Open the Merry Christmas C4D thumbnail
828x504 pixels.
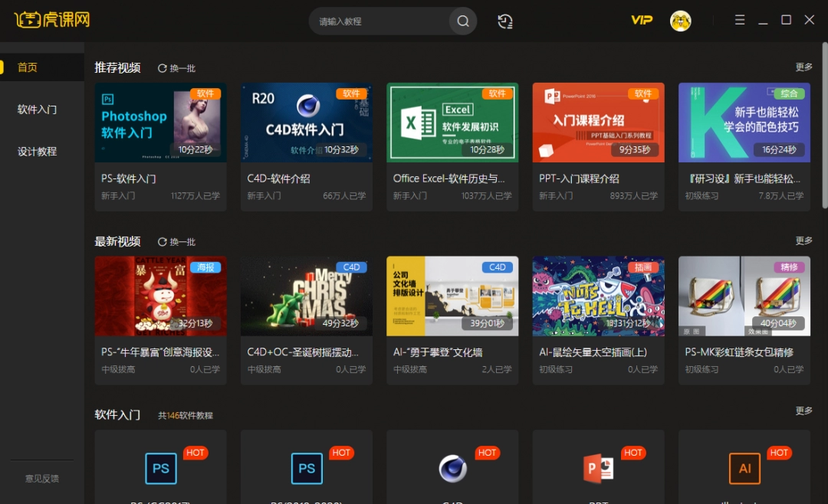(x=307, y=296)
